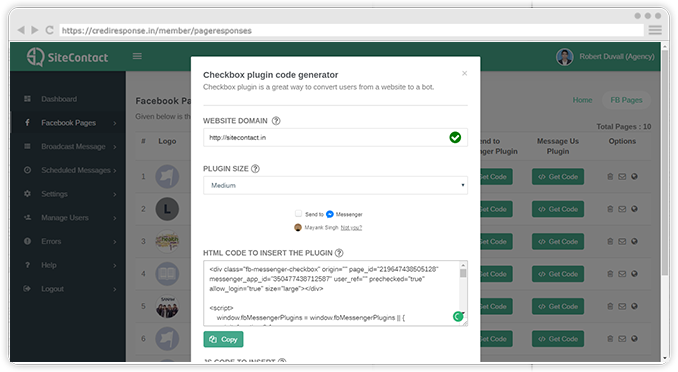
Task: Click envelope icon in row 1
Action: [622, 176]
